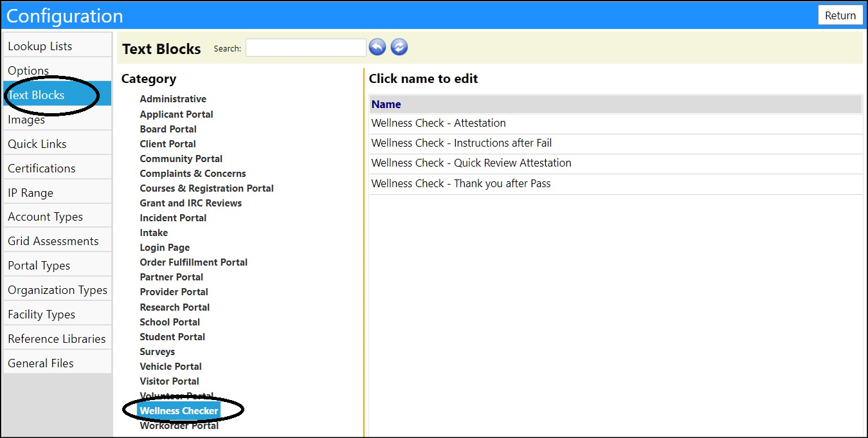Select Courses & Registration Portal category
The image size is (868, 438).
point(206,188)
